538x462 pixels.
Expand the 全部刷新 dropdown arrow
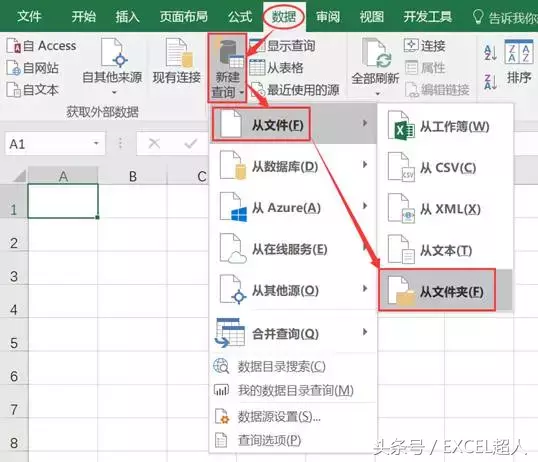click(377, 93)
